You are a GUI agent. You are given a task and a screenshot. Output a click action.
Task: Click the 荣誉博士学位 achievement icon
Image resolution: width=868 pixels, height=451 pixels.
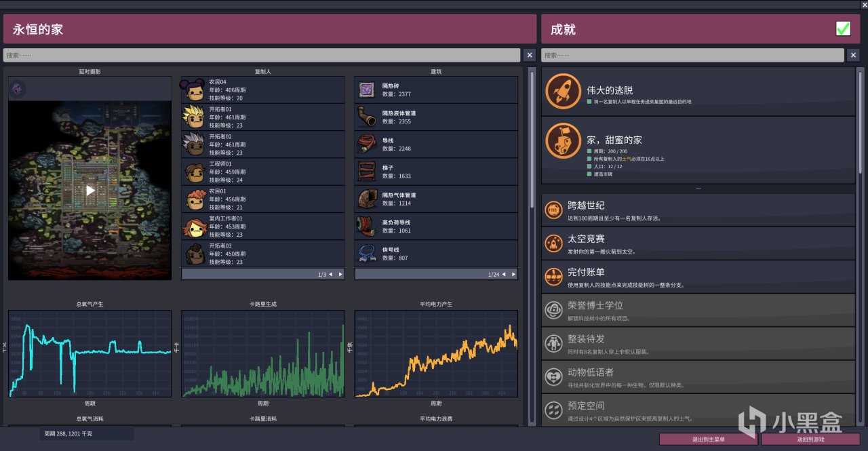tap(554, 310)
